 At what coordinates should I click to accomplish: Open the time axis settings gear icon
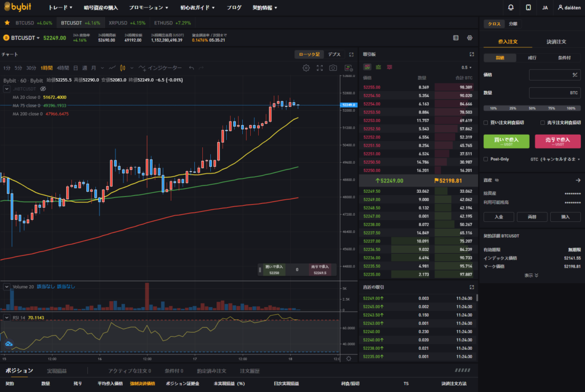pos(348,358)
